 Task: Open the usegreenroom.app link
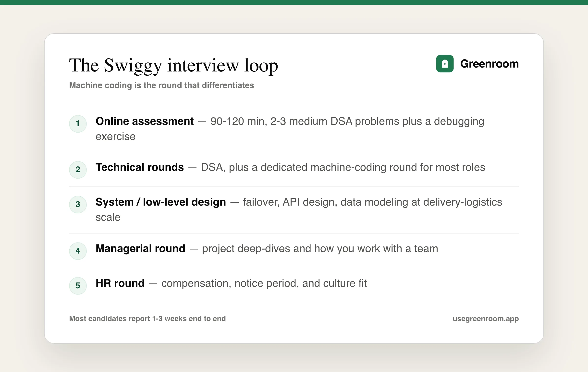tap(486, 319)
